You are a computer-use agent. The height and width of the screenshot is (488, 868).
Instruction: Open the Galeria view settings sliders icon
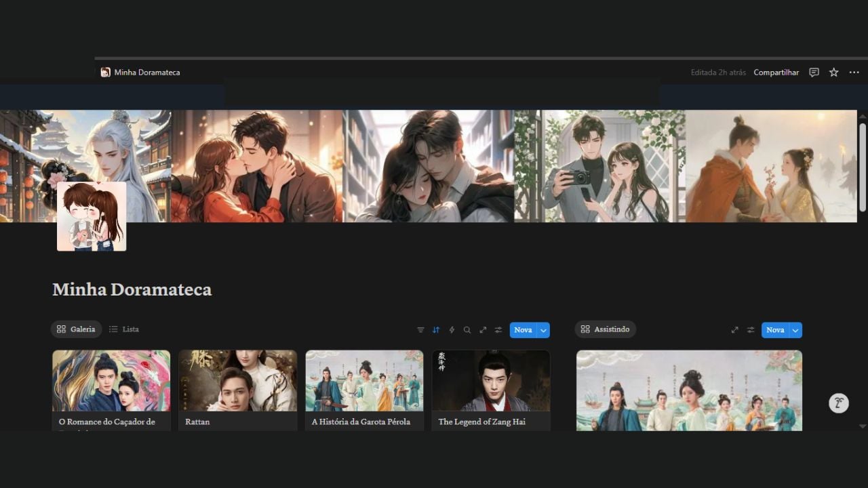click(498, 330)
